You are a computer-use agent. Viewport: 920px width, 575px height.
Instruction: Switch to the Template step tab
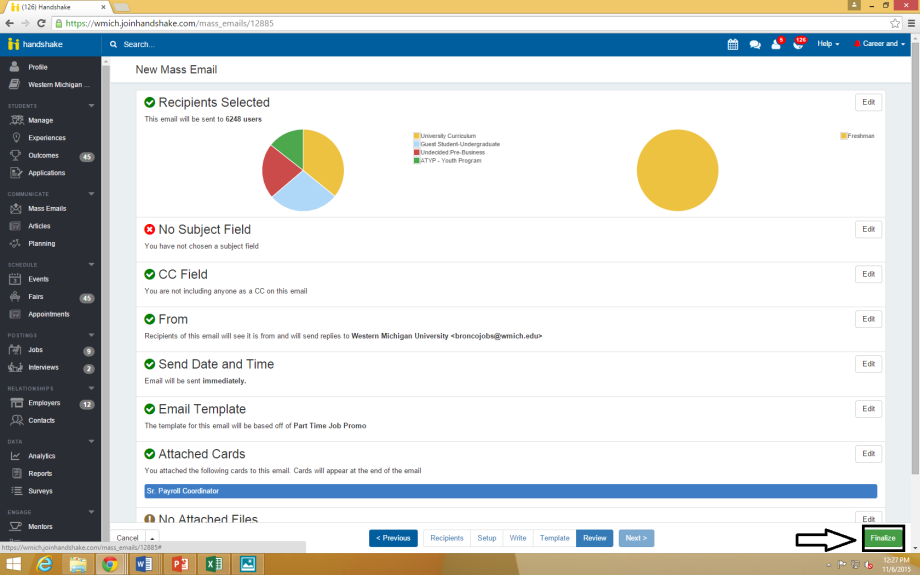pos(554,538)
